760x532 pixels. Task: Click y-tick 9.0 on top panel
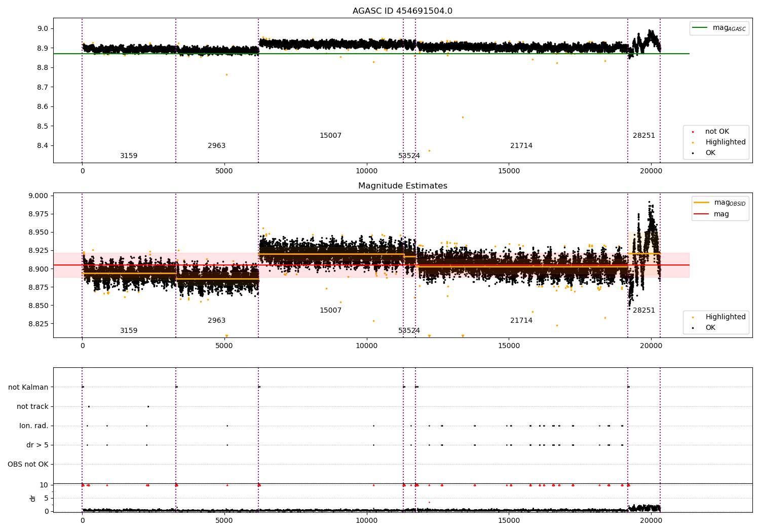pyautogui.click(x=43, y=29)
